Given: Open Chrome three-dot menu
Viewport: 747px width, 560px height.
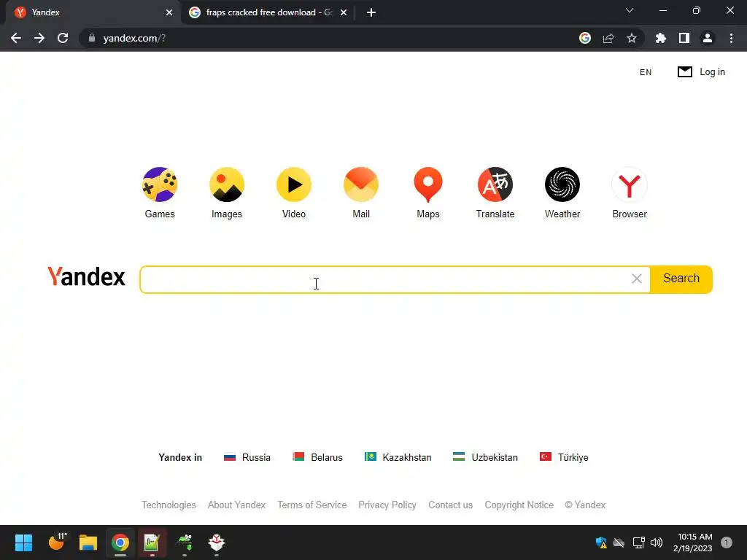Looking at the screenshot, I should click(x=731, y=38).
